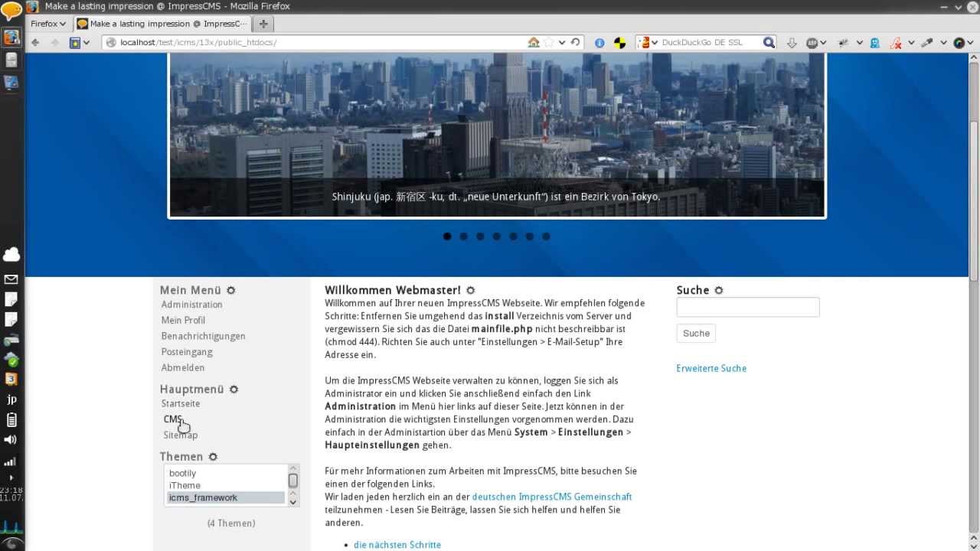Image resolution: width=980 pixels, height=551 pixels.
Task: Select the iTheme theme in list
Action: 185,485
